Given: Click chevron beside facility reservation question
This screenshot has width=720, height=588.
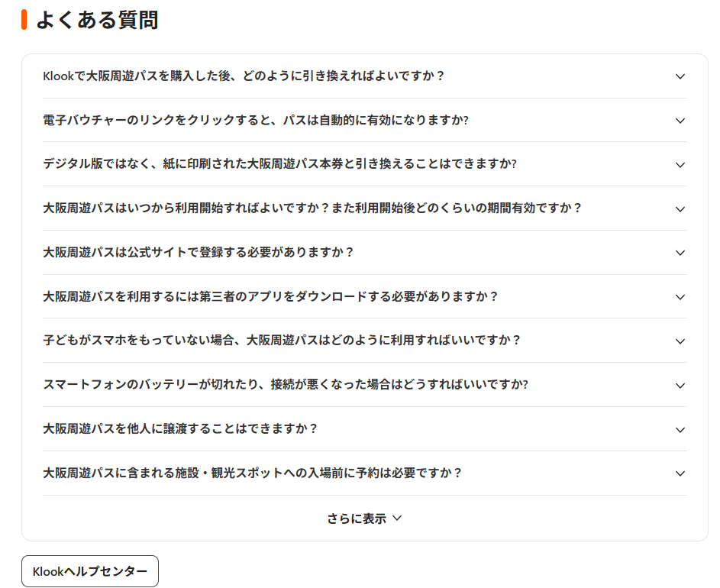Looking at the screenshot, I should click(680, 473).
